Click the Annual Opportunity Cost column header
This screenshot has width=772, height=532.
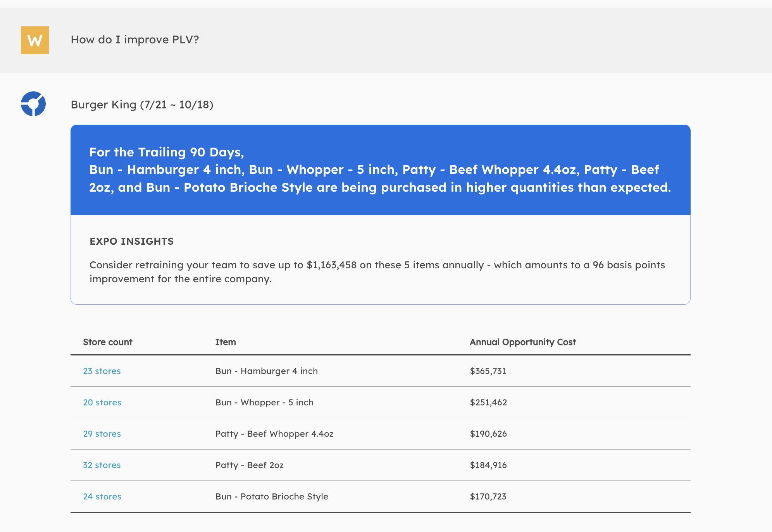[523, 342]
